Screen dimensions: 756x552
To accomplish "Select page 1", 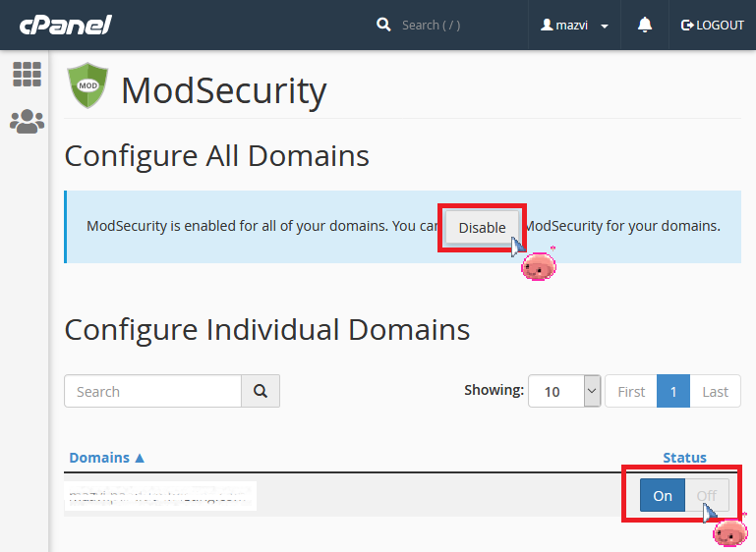I will click(x=673, y=391).
